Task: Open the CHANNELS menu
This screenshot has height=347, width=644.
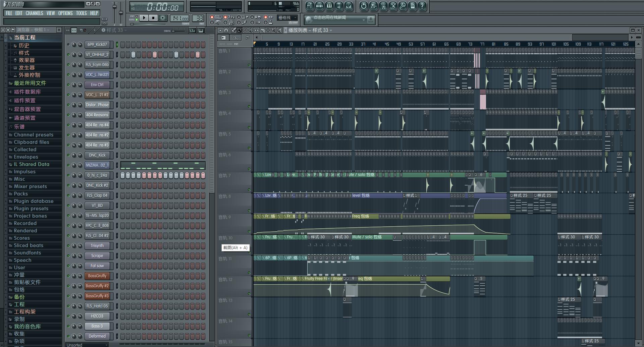Action: coord(34,13)
